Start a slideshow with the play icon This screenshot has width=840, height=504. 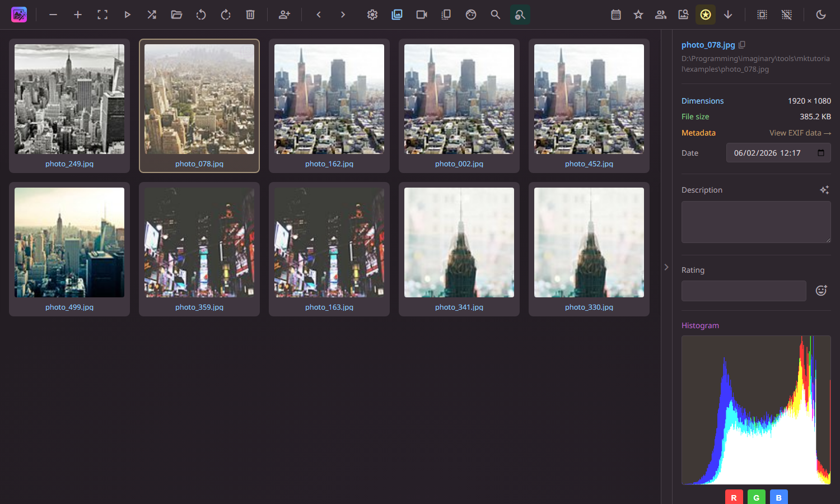pos(127,15)
